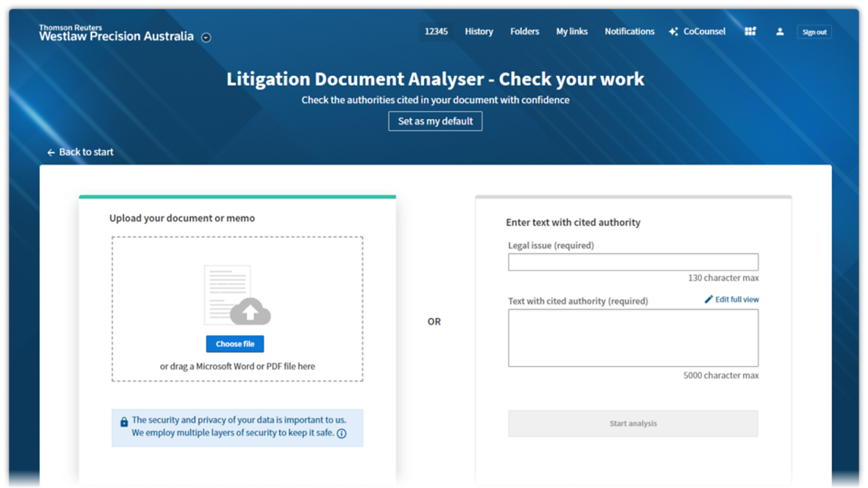868x488 pixels.
Task: Click the security padlock icon
Action: [124, 422]
